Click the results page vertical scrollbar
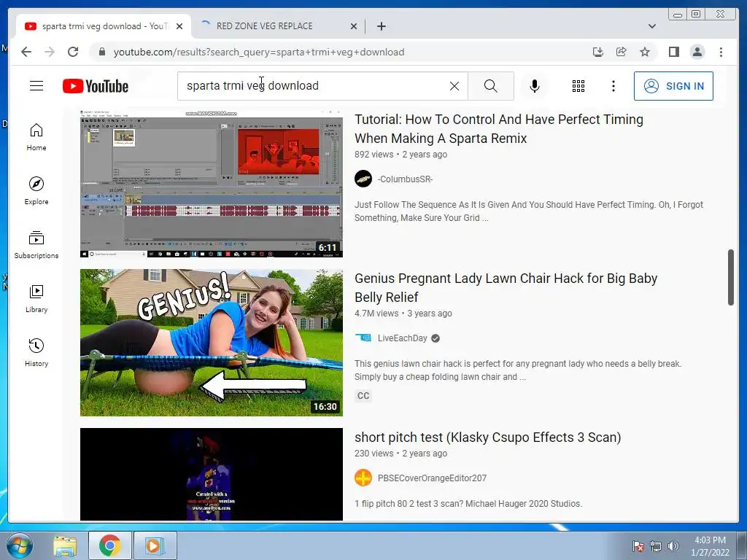This screenshot has height=560, width=747. 731,277
